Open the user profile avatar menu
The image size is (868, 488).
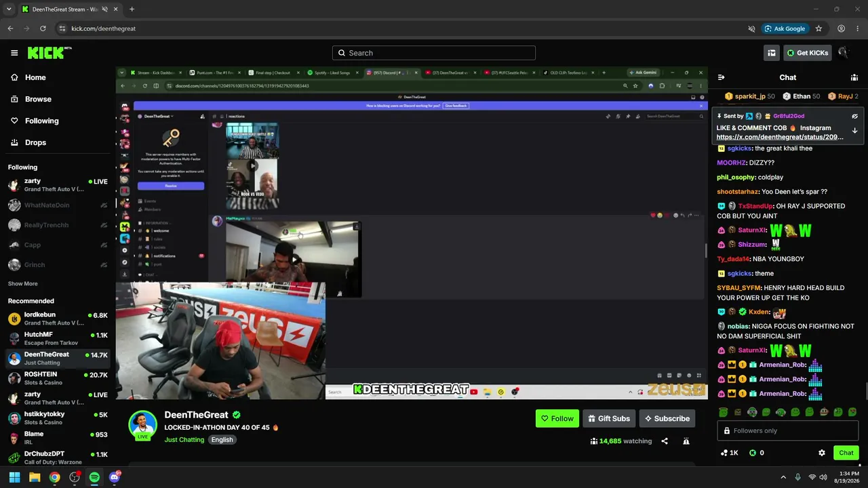coord(843,53)
